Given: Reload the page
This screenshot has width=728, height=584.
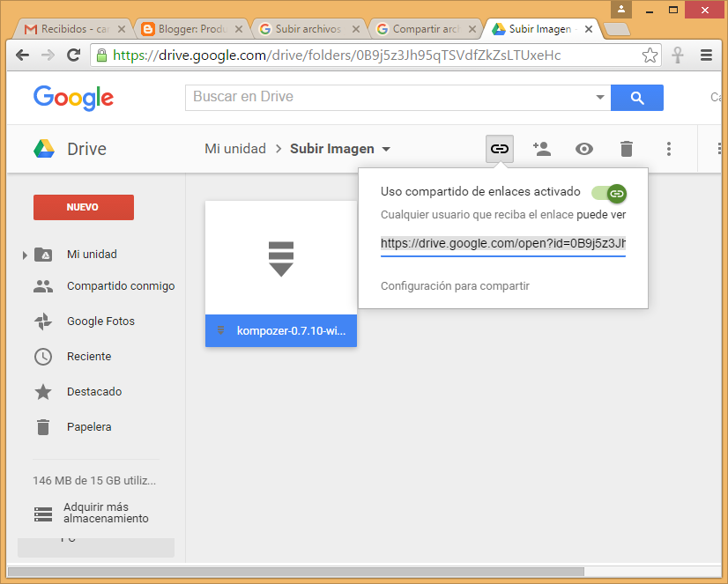Looking at the screenshot, I should click(x=73, y=55).
